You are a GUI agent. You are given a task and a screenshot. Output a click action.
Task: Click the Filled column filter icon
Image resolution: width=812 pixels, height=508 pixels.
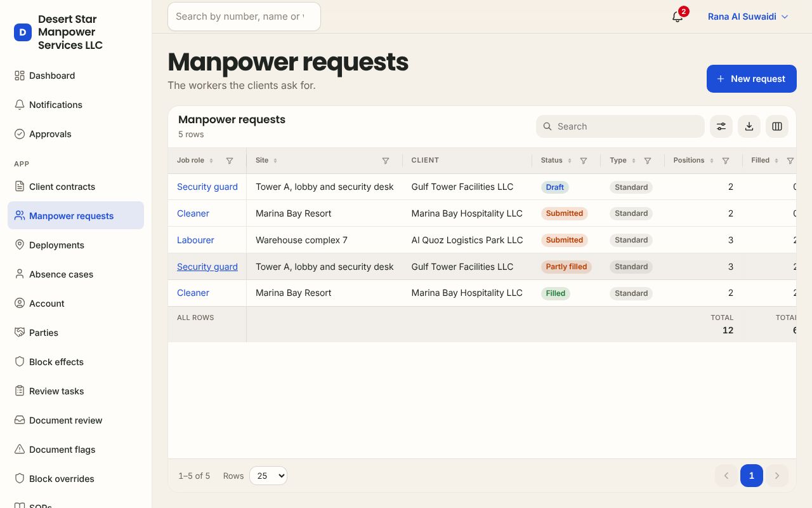pos(790,161)
